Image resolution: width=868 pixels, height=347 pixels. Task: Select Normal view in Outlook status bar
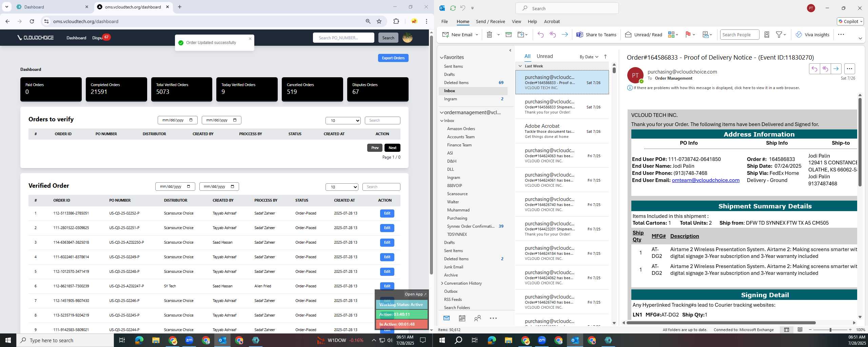pyautogui.click(x=787, y=330)
